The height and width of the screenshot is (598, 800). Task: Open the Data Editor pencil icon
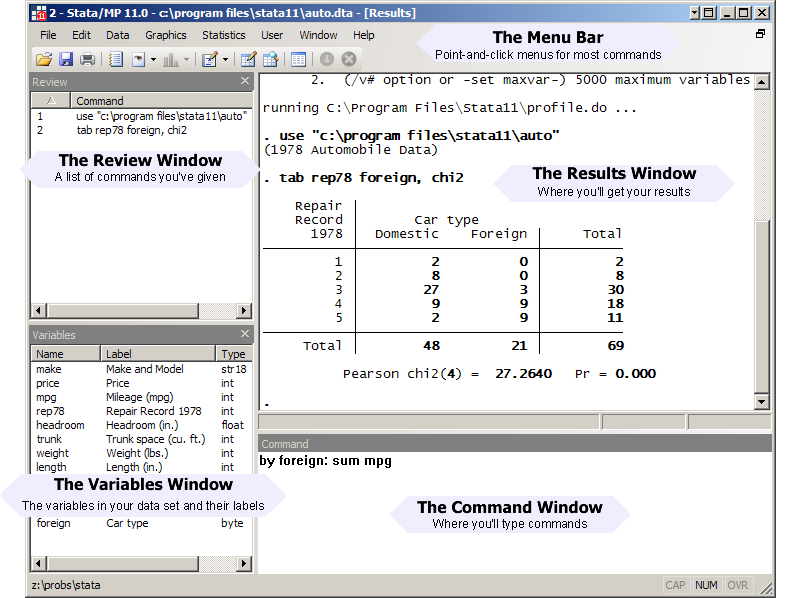tap(248, 60)
